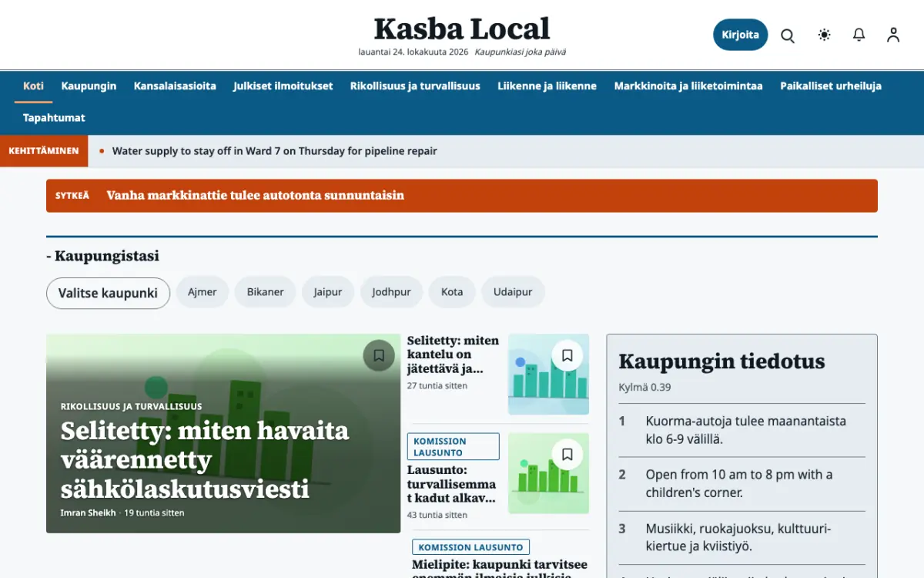Open 'Lausunto: turvallisemmat kadut' headline

(x=452, y=484)
